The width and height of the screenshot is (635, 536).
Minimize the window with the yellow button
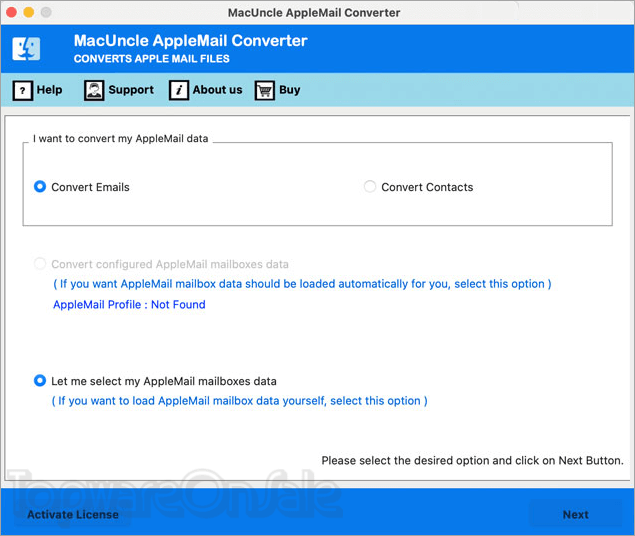click(x=29, y=12)
